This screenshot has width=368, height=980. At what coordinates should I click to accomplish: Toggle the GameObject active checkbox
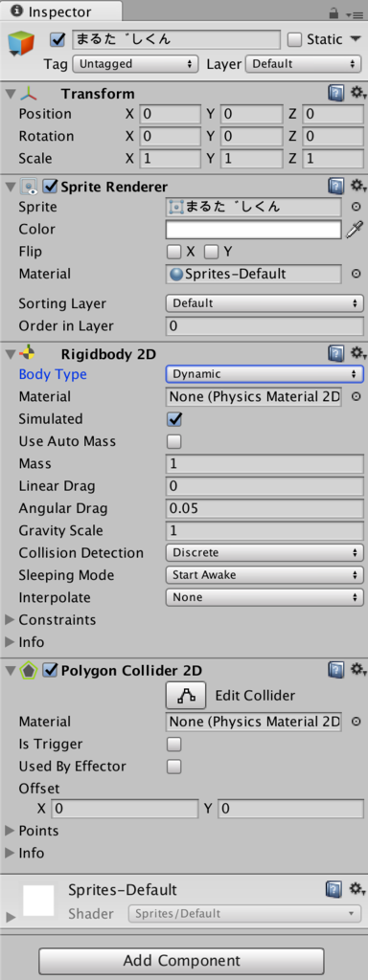click(x=57, y=40)
